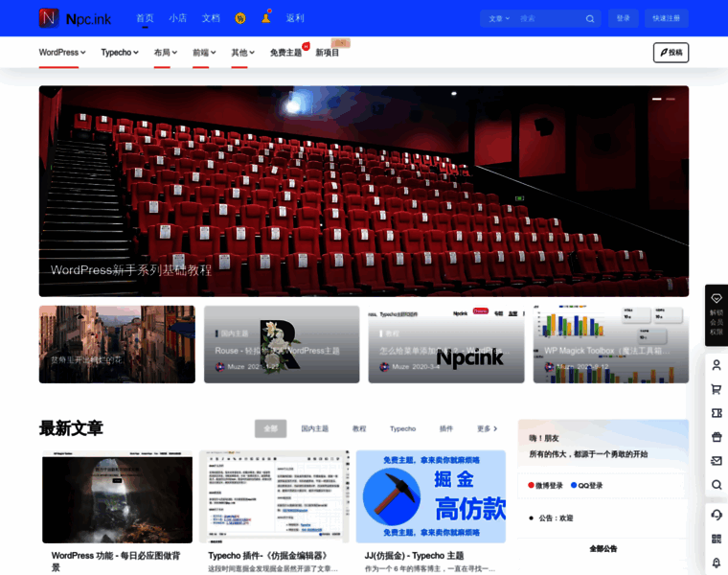Click the 最新文章 heading
Viewport: 728px width, 575px height.
[71, 428]
